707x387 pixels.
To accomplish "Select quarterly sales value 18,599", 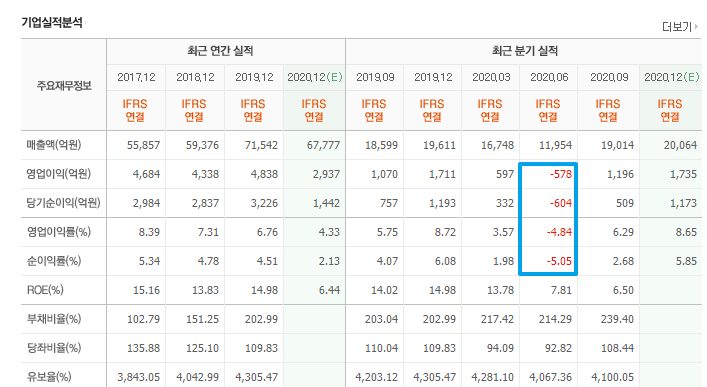I will 381,145.
